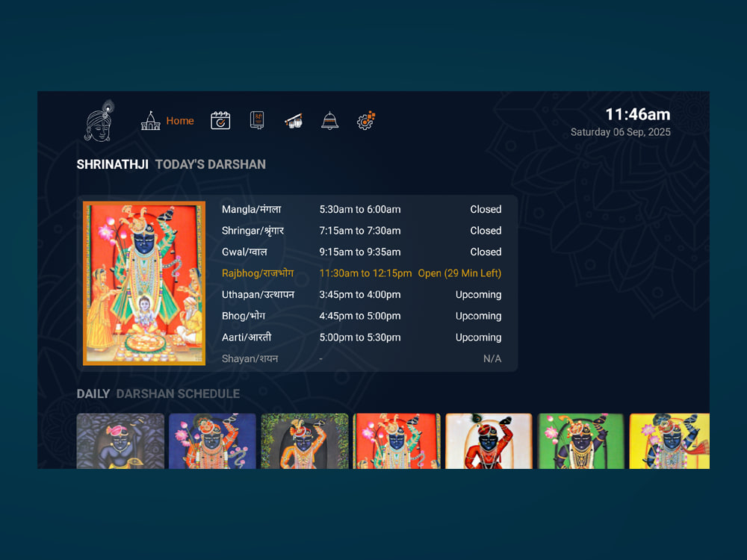Click the N/A status for Shayan
Image resolution: width=747 pixels, height=560 pixels.
click(492, 359)
